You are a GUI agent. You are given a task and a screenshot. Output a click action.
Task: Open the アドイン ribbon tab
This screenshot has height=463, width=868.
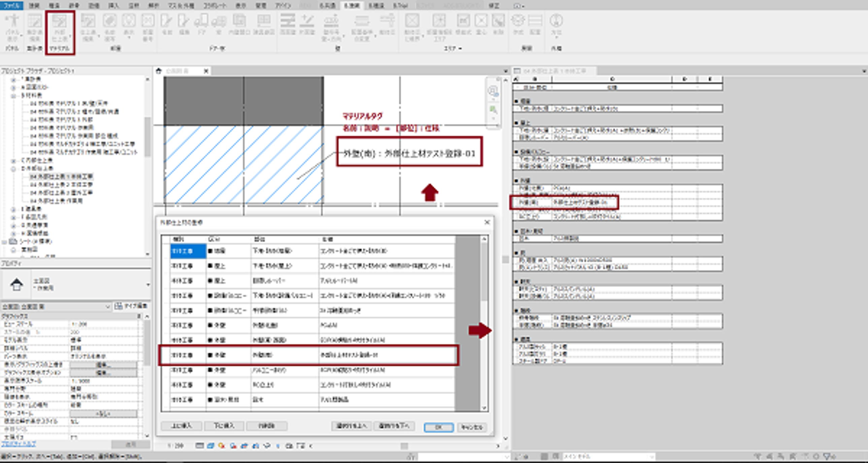[x=283, y=5]
